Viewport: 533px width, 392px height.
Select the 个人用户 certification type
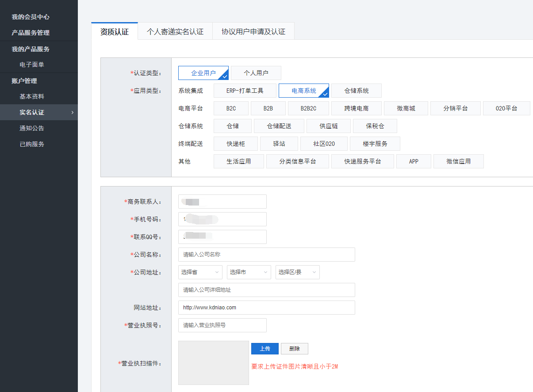tap(256, 73)
